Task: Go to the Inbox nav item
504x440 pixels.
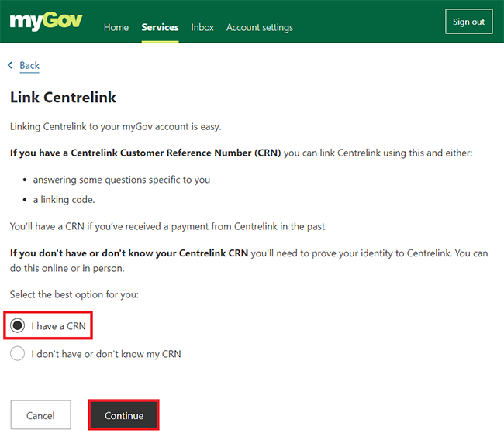Action: [x=202, y=27]
